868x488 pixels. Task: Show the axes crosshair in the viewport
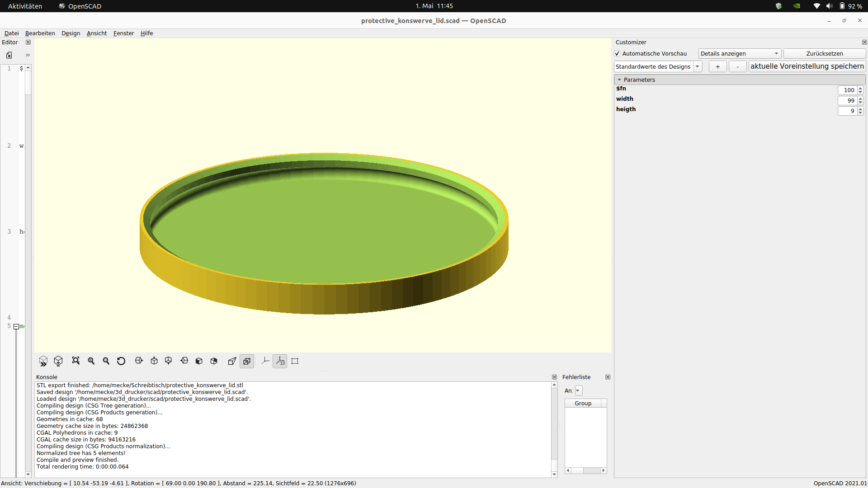pos(265,361)
